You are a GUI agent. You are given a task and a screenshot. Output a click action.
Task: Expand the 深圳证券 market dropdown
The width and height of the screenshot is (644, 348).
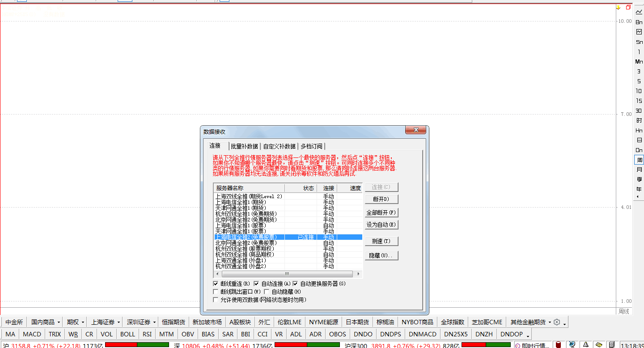[154, 323]
